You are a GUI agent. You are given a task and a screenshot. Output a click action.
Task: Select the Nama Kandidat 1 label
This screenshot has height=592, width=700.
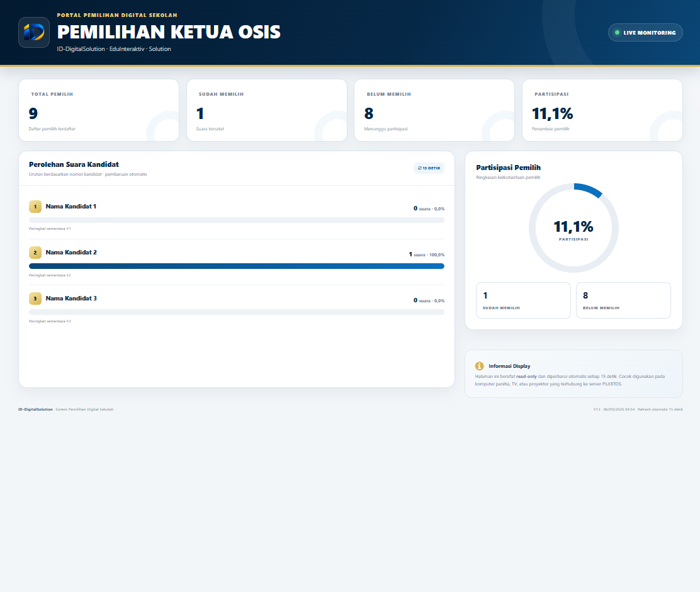tap(71, 207)
